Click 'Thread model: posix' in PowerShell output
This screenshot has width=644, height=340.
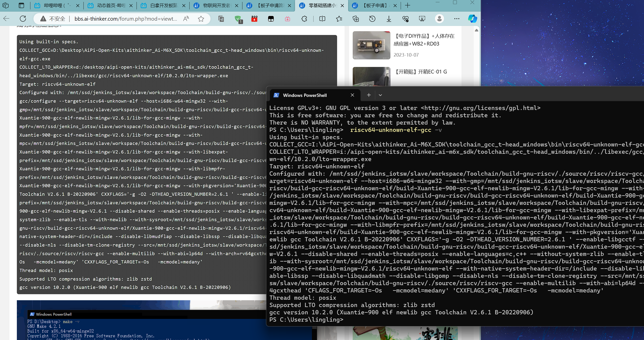tap(303, 298)
